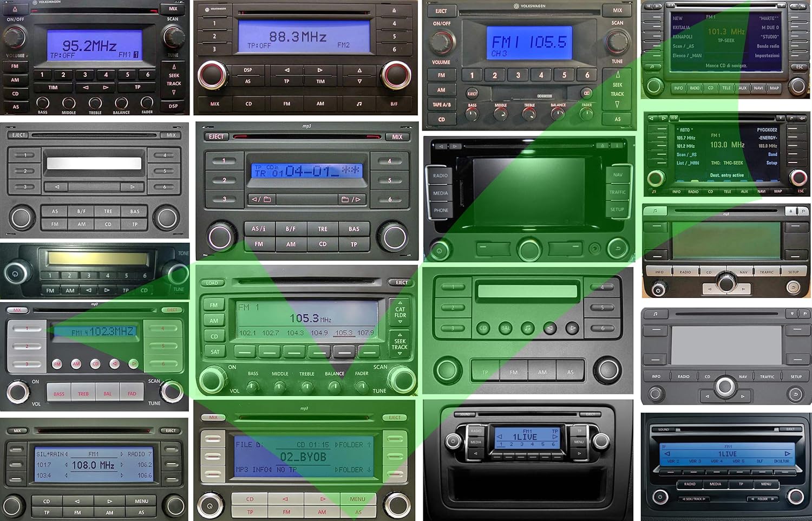Click the AS/i button on the 04-01 radio

click(x=259, y=229)
